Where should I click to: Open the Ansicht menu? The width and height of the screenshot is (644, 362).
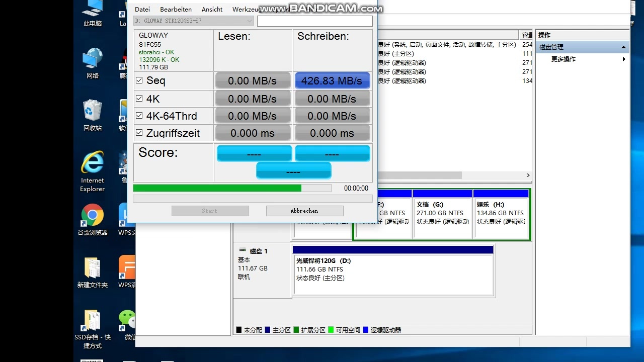(x=212, y=10)
